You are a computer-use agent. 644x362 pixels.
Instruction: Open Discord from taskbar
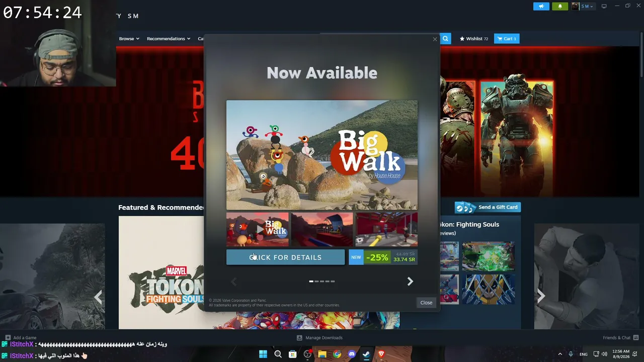click(352, 354)
